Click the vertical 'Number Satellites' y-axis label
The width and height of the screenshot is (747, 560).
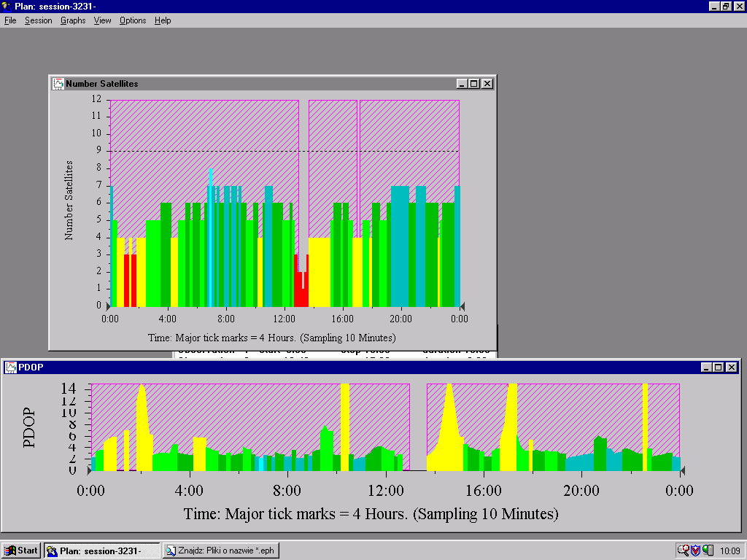point(69,200)
